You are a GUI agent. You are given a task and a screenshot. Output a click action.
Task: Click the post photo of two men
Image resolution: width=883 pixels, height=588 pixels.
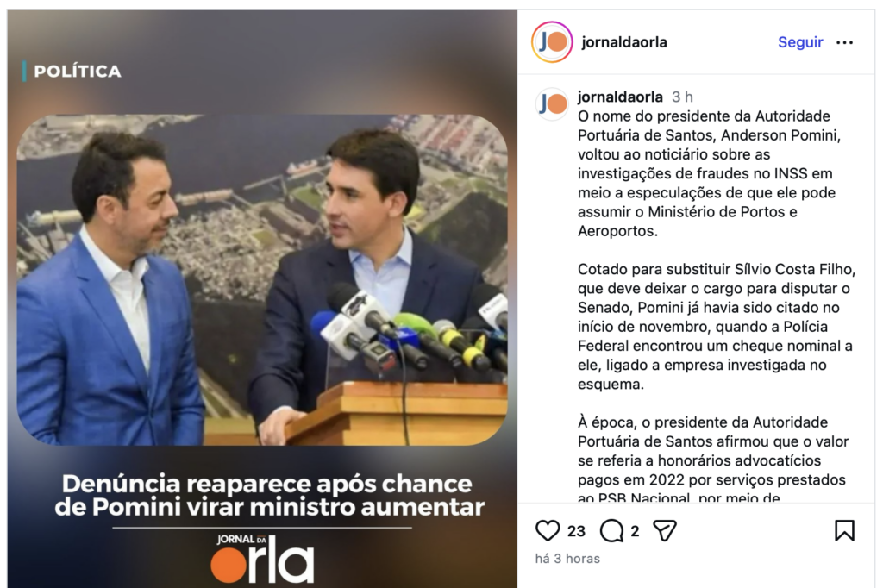(x=262, y=280)
